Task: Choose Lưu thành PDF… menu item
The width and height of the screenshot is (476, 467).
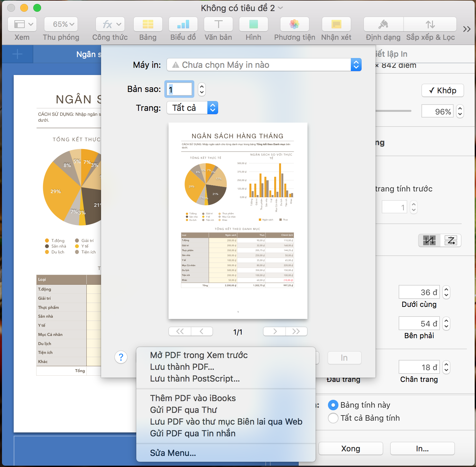Action: point(226,367)
